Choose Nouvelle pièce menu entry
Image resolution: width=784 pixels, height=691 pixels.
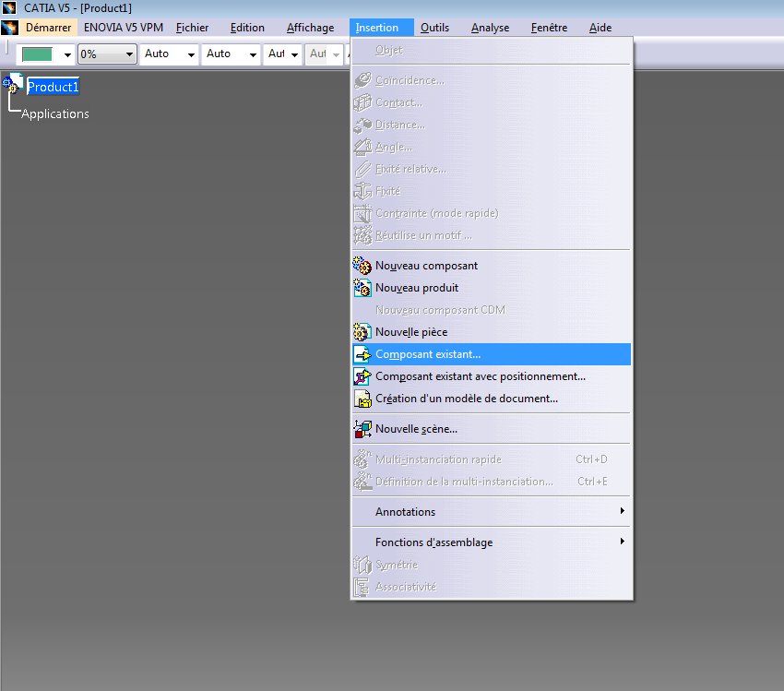(x=492, y=332)
